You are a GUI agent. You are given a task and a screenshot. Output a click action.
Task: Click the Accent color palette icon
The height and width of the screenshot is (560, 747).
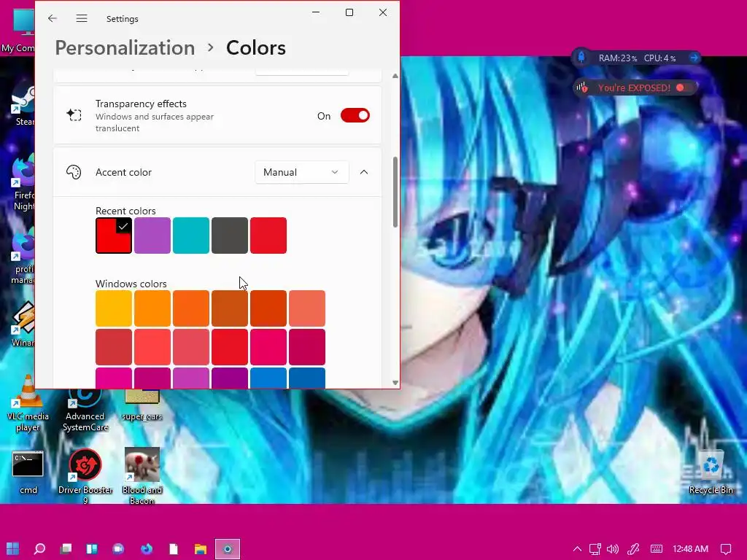pyautogui.click(x=74, y=172)
